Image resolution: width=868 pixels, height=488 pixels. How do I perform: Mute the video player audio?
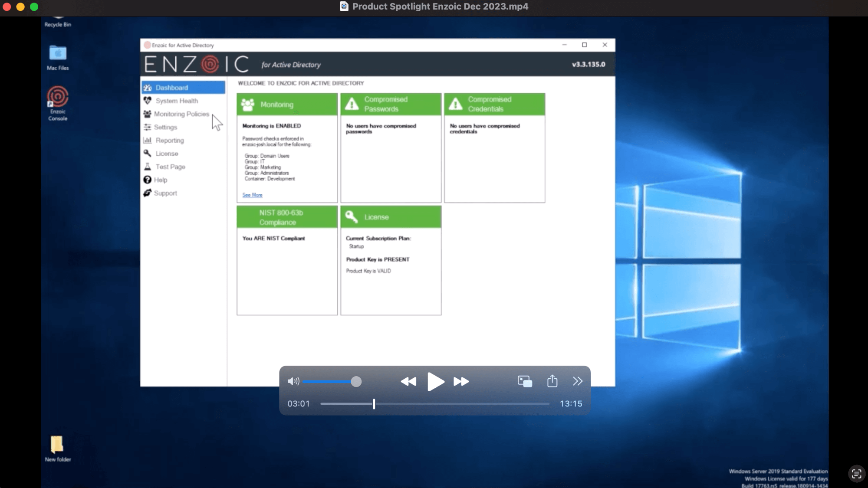(294, 381)
